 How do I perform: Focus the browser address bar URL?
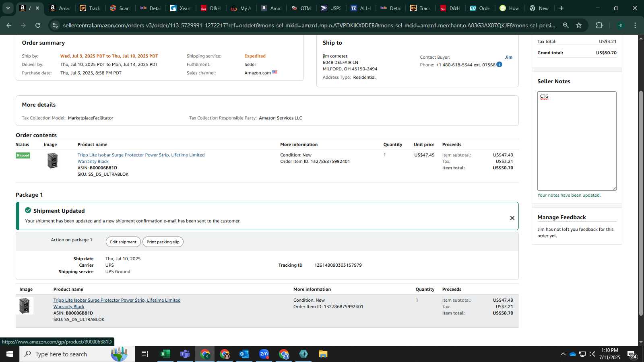click(309, 25)
